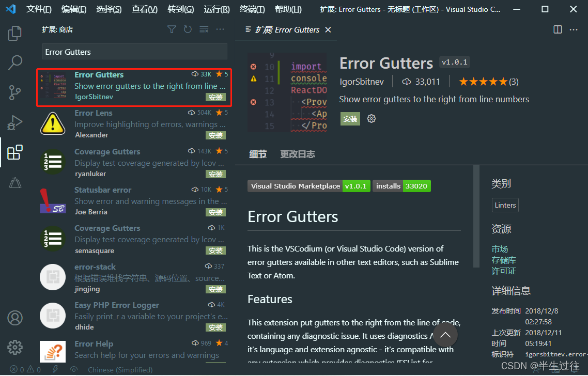Open the 转到(G) menu
The height and width of the screenshot is (376, 588).
pyautogui.click(x=180, y=9)
